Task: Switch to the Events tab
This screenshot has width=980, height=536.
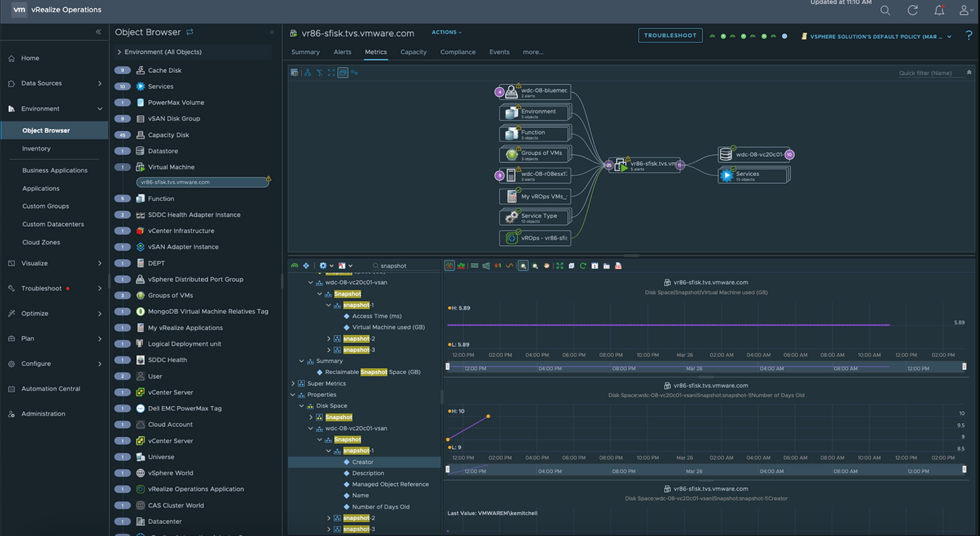Action: pos(499,52)
